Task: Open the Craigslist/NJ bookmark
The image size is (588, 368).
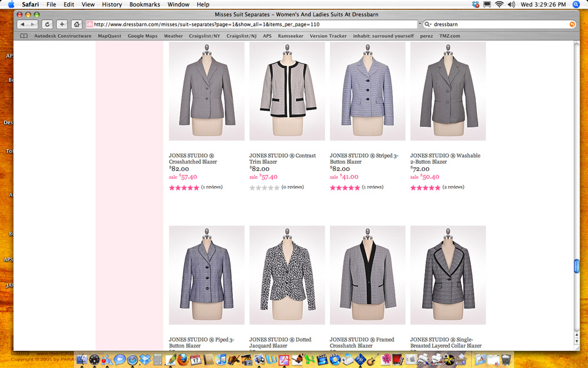Action: pos(242,36)
